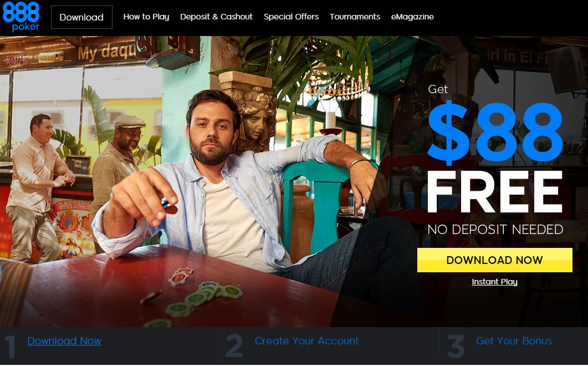Select the Get Your Bonus step
The height and width of the screenshot is (366, 588).
514,341
